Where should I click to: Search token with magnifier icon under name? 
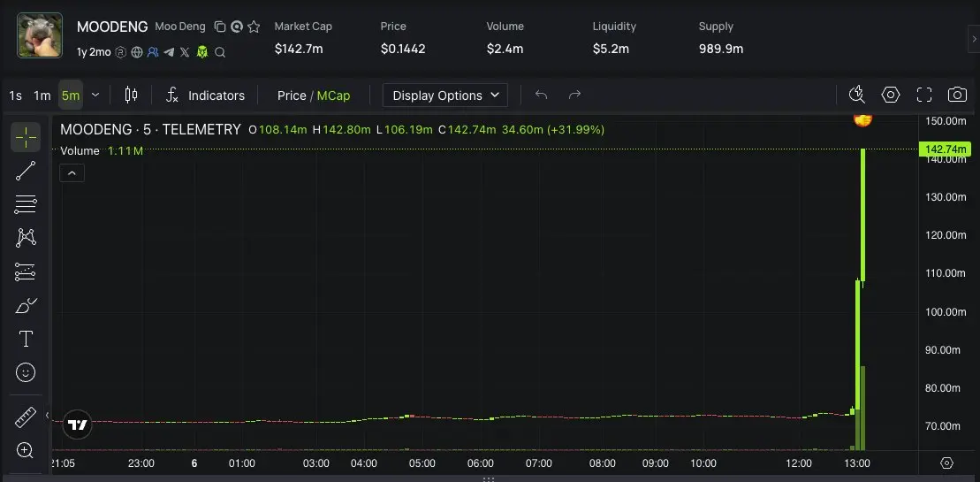pos(220,52)
